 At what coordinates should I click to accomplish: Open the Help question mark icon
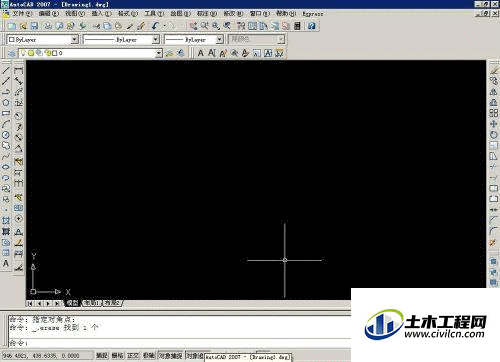pyautogui.click(x=312, y=26)
